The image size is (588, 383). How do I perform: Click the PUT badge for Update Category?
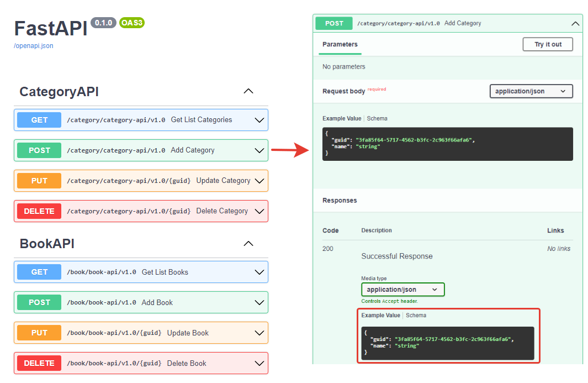(x=39, y=181)
